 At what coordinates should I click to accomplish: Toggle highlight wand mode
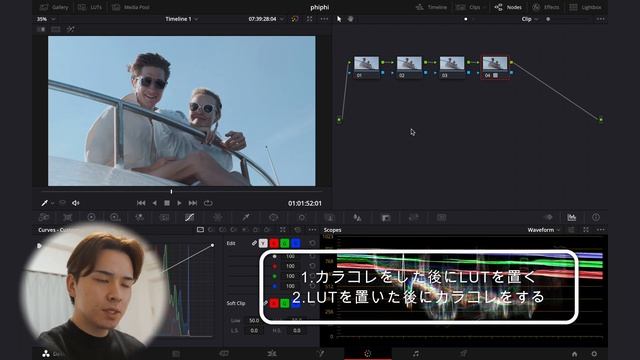[71, 29]
